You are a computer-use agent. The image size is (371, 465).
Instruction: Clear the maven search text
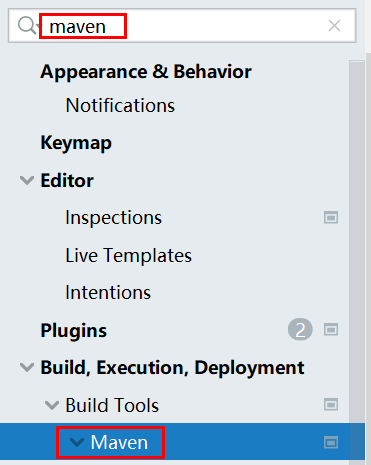click(334, 25)
